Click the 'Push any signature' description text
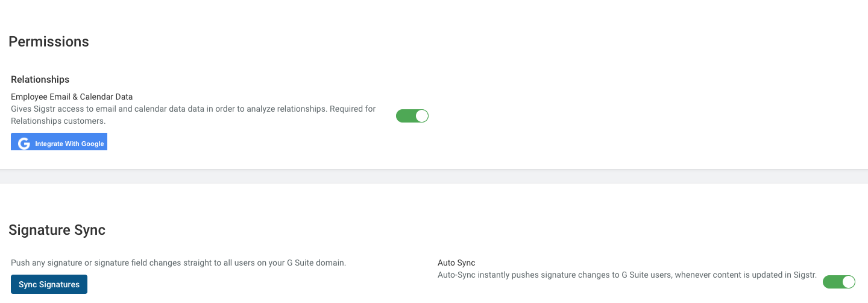The height and width of the screenshot is (303, 868). (x=178, y=263)
